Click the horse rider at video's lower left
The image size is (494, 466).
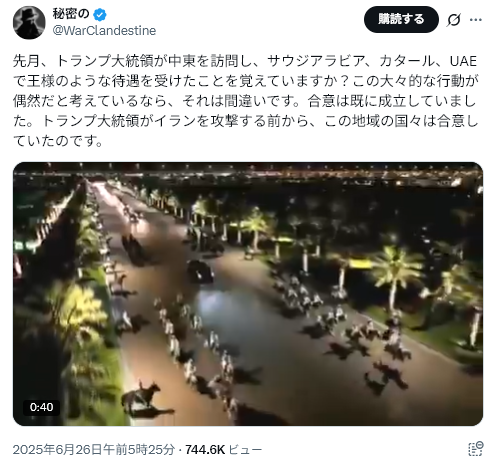tap(141, 393)
